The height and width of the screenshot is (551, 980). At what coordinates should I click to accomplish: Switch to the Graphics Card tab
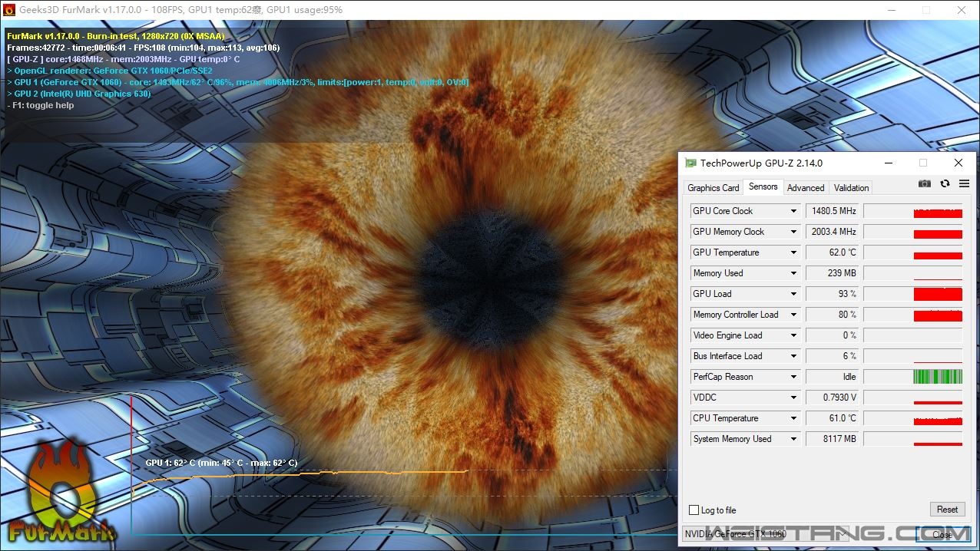click(x=713, y=187)
